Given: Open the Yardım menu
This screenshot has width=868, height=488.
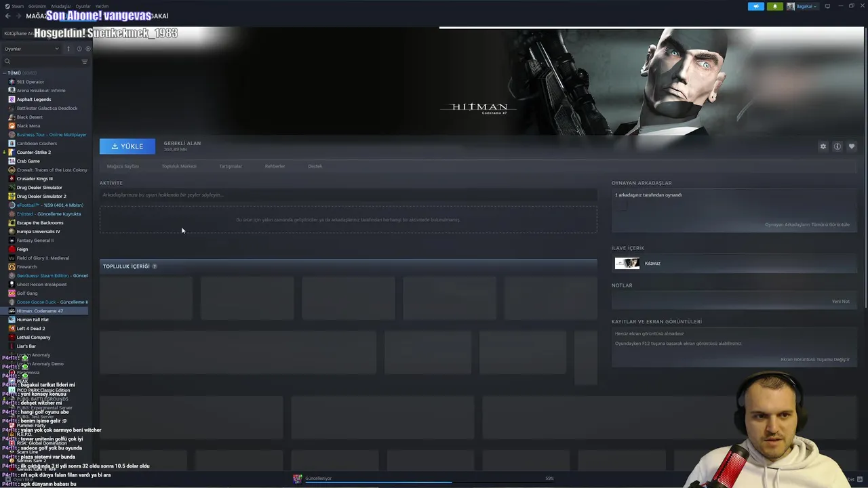Looking at the screenshot, I should (102, 6).
